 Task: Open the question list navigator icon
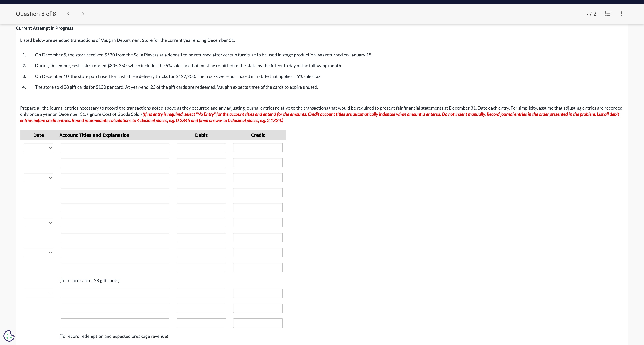coord(607,14)
